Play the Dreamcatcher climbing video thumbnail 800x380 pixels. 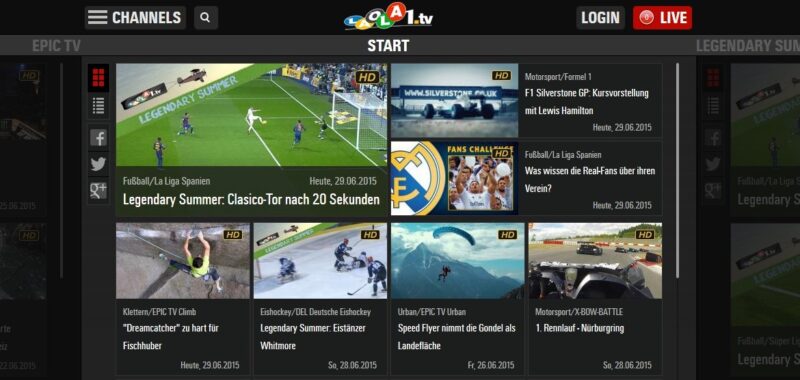(x=183, y=261)
